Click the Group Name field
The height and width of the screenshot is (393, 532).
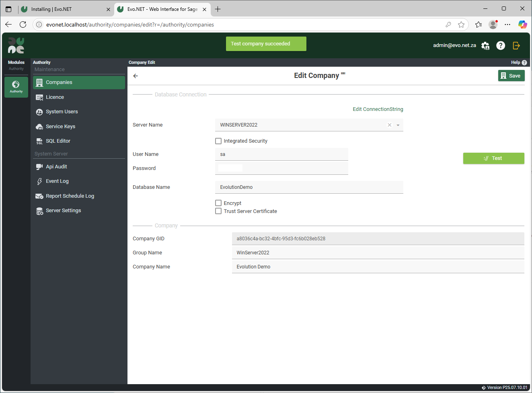(378, 253)
